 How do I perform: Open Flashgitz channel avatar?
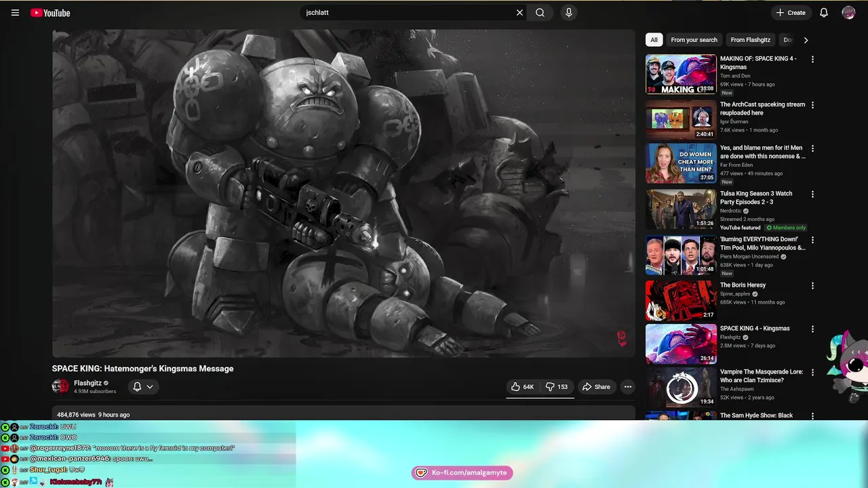click(60, 386)
